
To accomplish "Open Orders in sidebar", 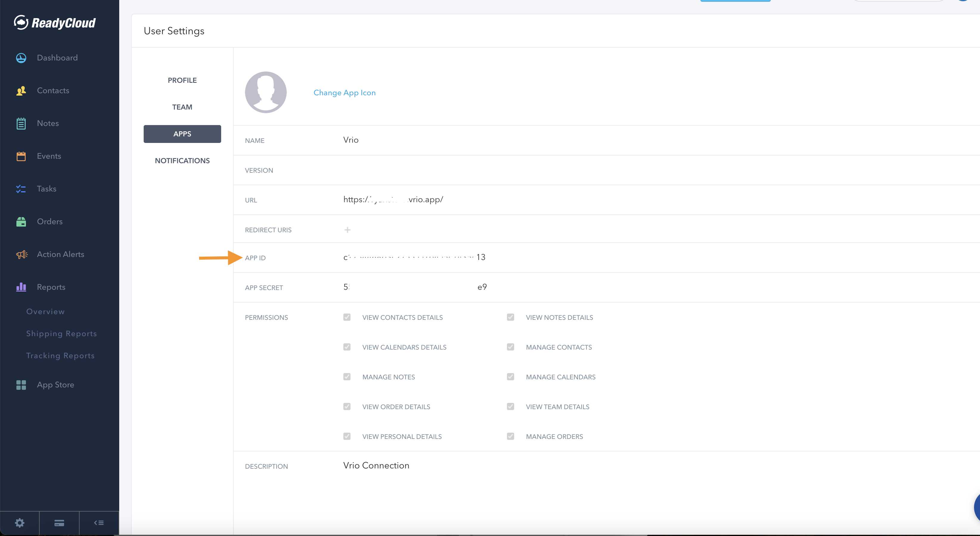I will (50, 222).
